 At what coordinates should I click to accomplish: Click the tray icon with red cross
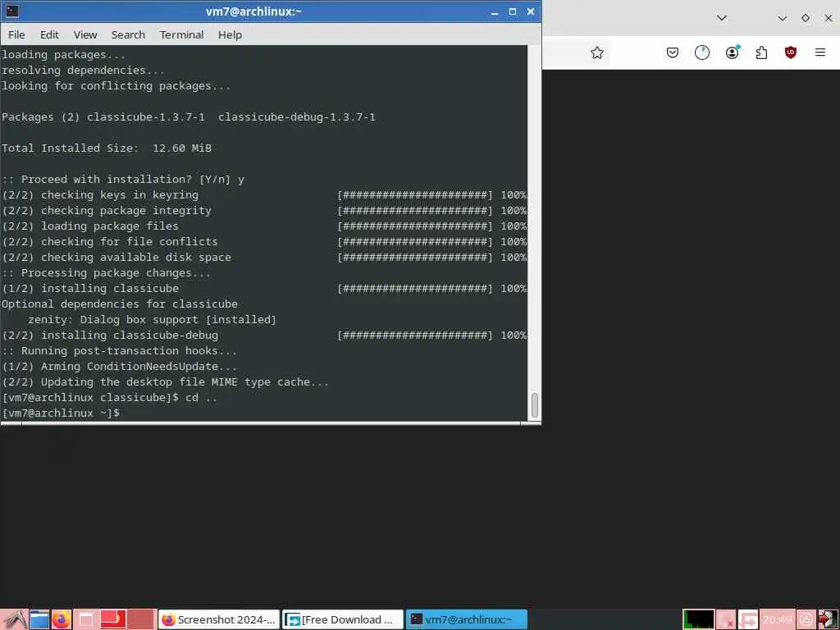tap(726, 620)
